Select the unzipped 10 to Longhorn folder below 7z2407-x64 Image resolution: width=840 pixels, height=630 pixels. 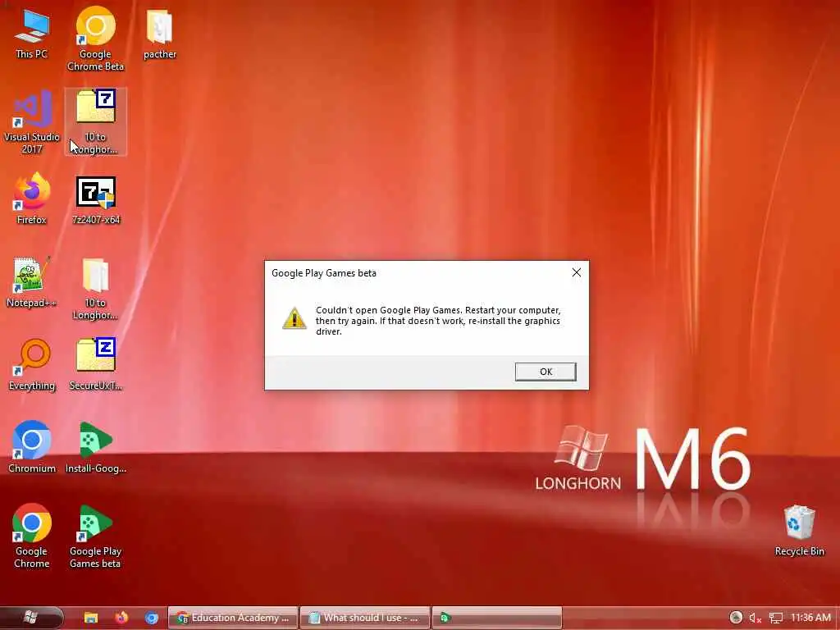(95, 290)
